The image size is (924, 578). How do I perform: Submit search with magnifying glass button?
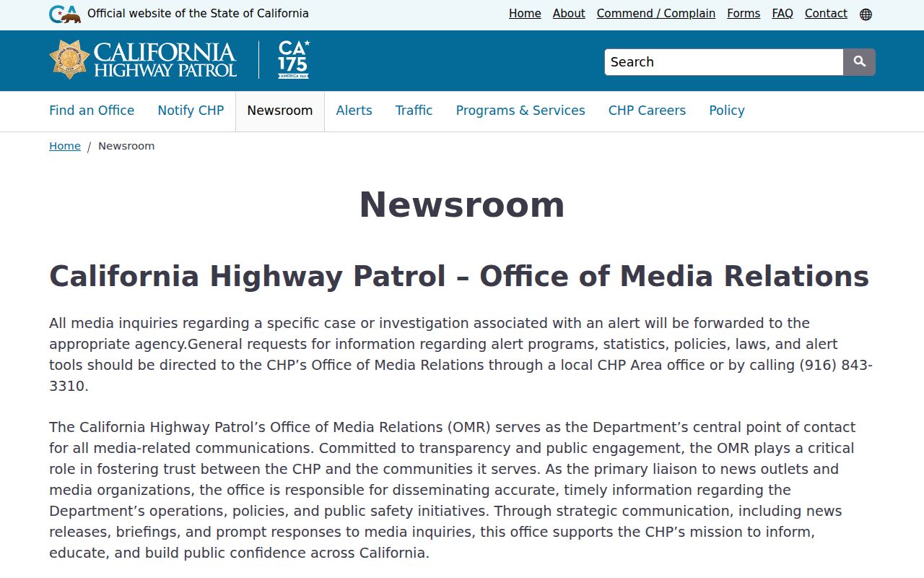click(859, 62)
